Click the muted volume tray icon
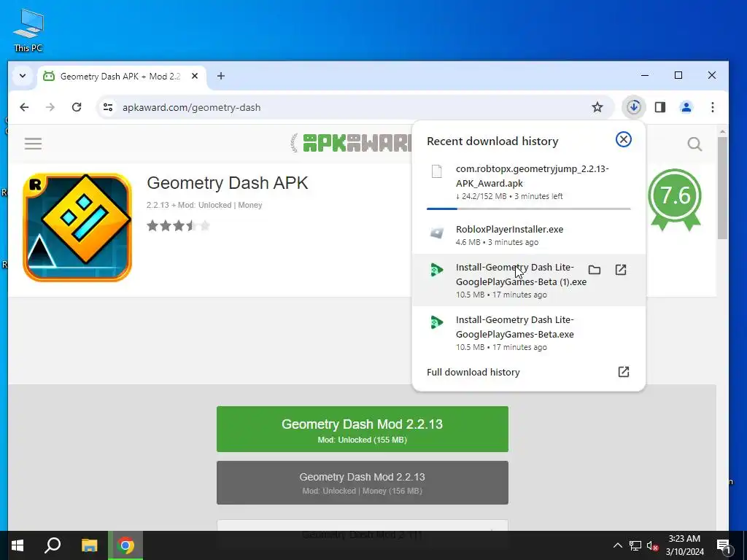The height and width of the screenshot is (560, 747). click(652, 545)
